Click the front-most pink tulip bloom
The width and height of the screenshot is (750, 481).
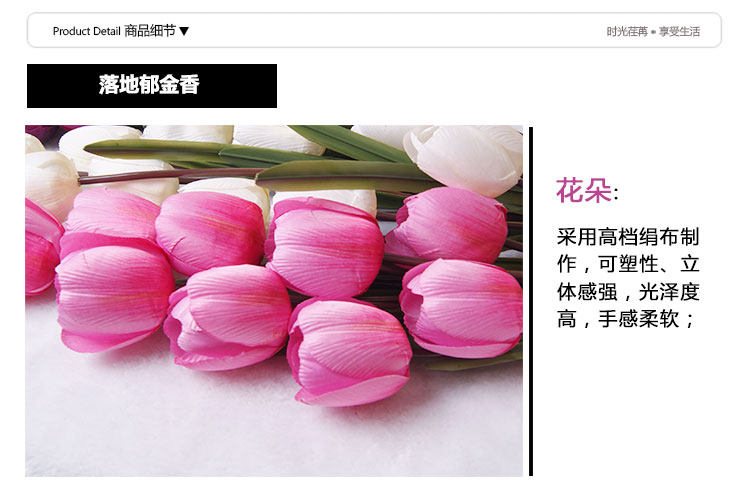349,352
